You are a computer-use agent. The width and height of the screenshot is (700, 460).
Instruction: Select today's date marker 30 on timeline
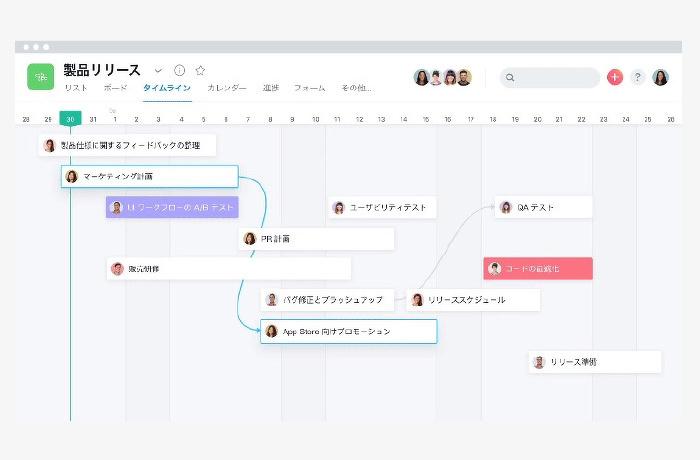pos(70,119)
